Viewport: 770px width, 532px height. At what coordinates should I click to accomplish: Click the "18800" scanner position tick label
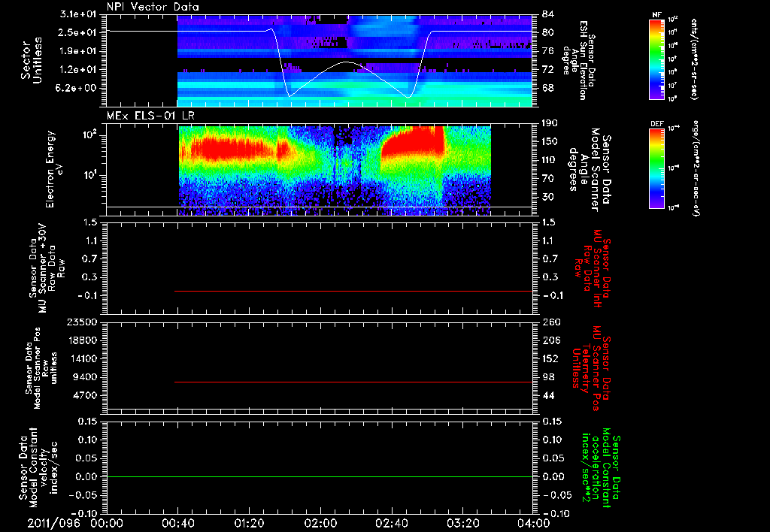84,340
